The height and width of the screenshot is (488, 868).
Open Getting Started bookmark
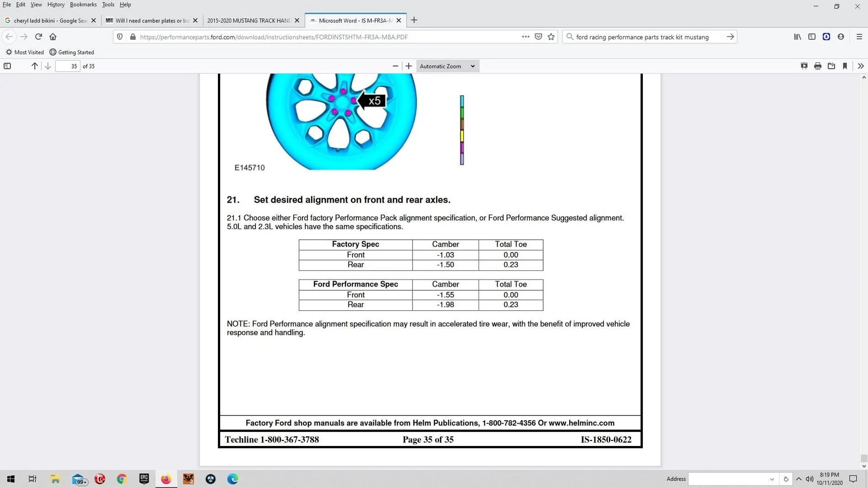(x=72, y=52)
